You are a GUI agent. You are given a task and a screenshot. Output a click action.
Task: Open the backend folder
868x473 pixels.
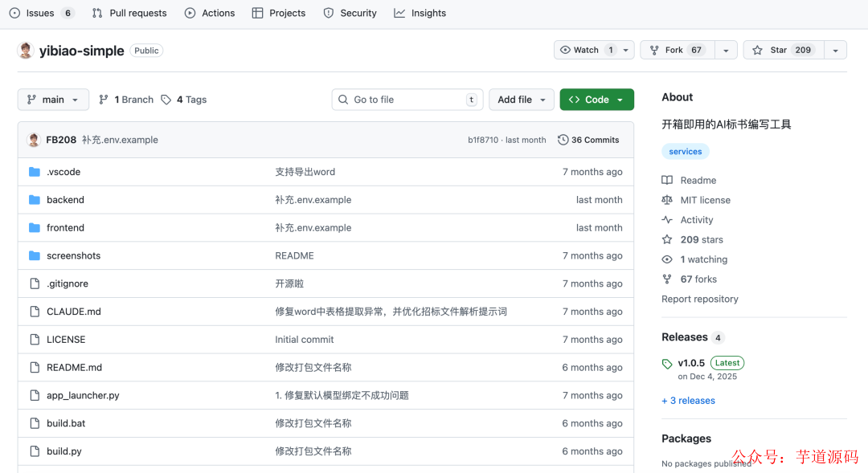pos(65,200)
